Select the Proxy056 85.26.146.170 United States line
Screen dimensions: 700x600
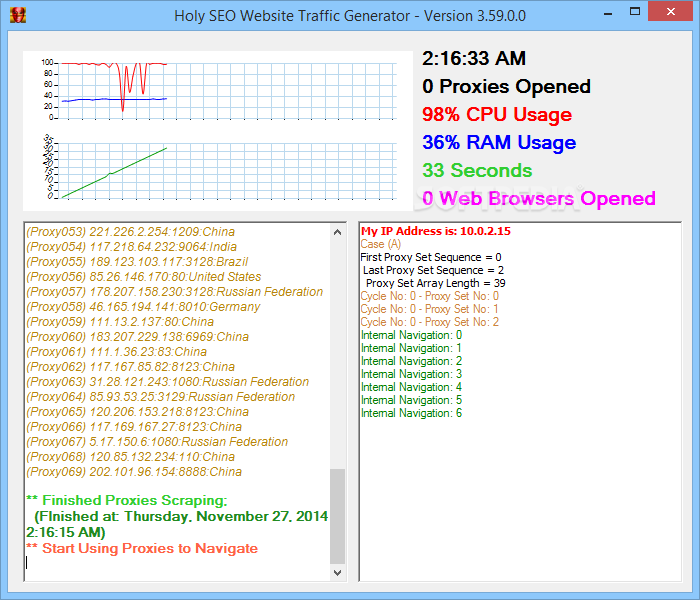click(x=143, y=277)
